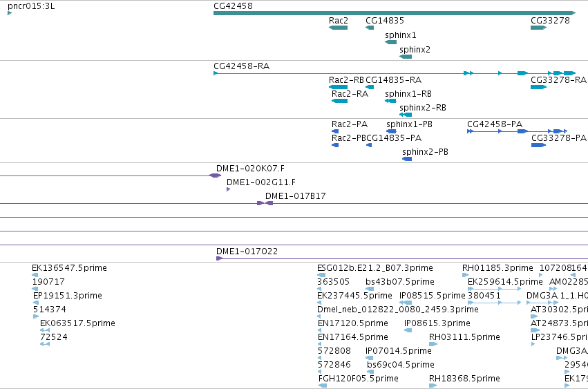Select the 514374 feature label
This screenshot has height=389, width=588.
tap(50, 310)
